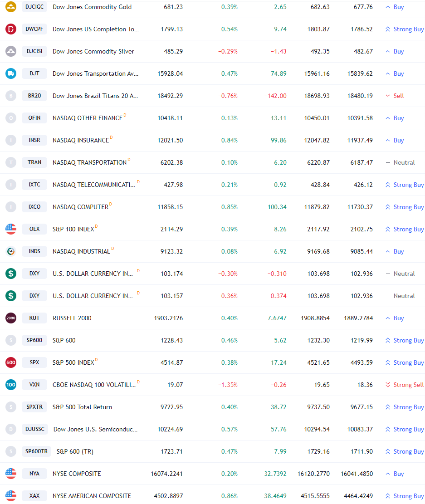Open NASDAQ COMPUTER name link
Screen dimensions: 425x504
(x=80, y=207)
